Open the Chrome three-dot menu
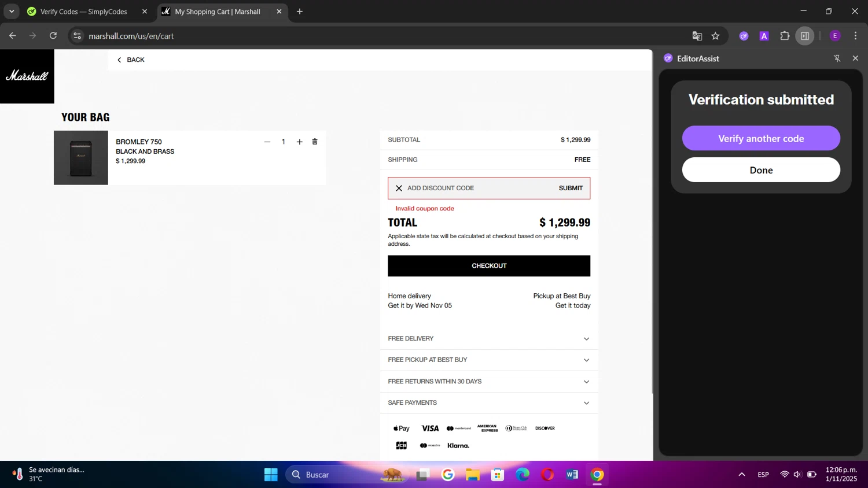 coord(855,36)
